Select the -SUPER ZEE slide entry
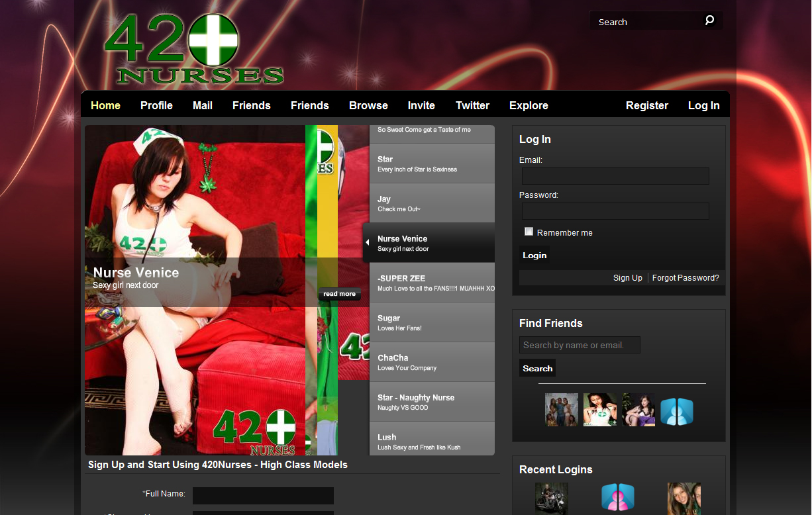The height and width of the screenshot is (515, 812). coord(432,283)
